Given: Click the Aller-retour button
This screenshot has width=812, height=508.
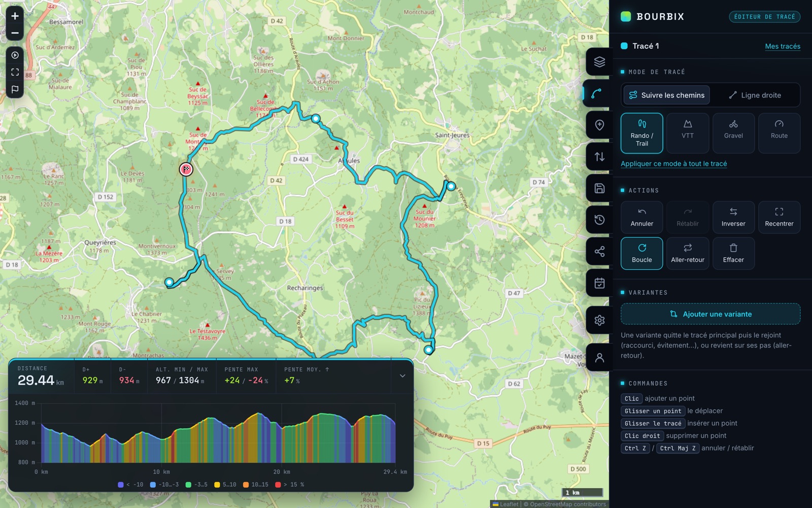Looking at the screenshot, I should (x=687, y=253).
